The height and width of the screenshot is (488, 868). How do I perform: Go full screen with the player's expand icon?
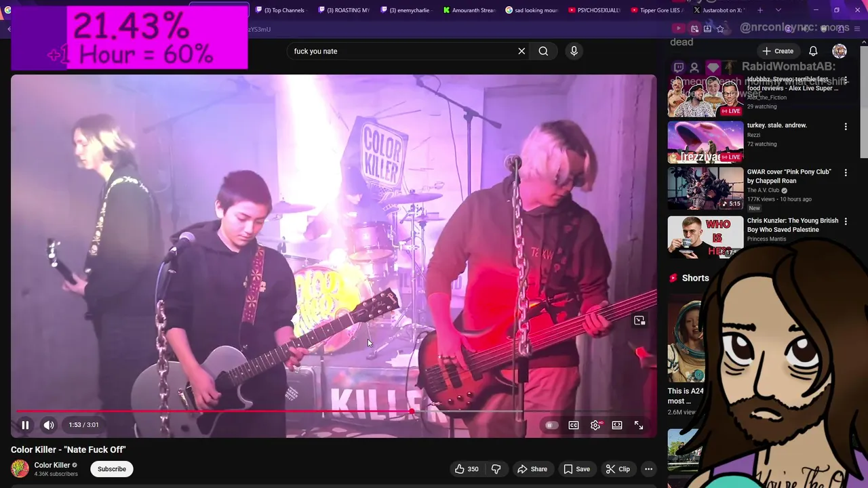[x=639, y=425]
